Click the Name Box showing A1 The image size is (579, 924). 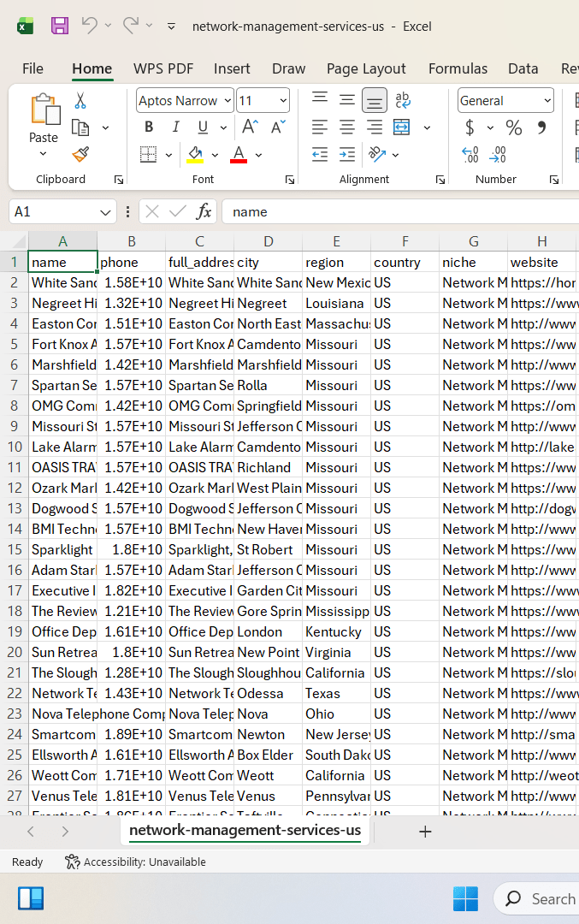coord(62,212)
